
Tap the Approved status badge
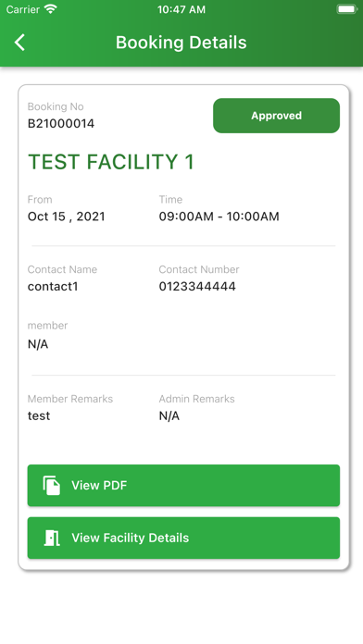tap(276, 116)
